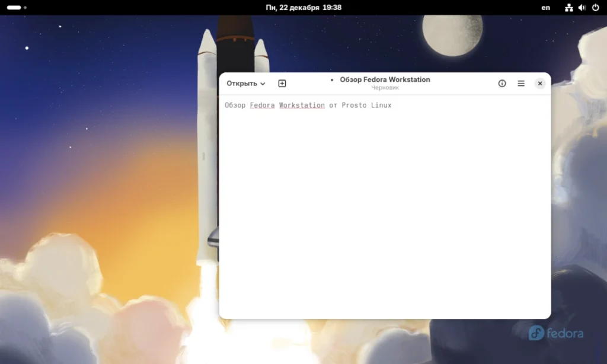607x364 pixels.
Task: Switch keyboard layout via en indicator
Action: (545, 7)
